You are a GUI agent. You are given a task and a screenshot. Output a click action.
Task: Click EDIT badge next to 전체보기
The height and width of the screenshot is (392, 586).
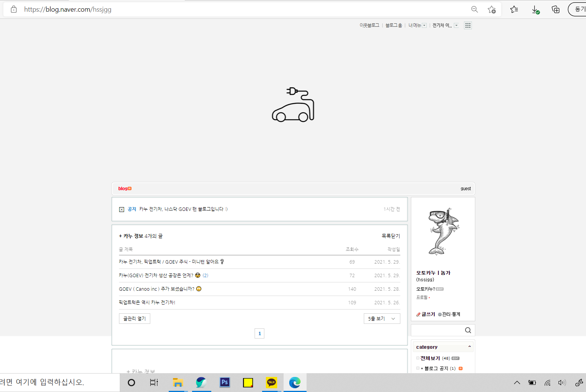pos(455,358)
